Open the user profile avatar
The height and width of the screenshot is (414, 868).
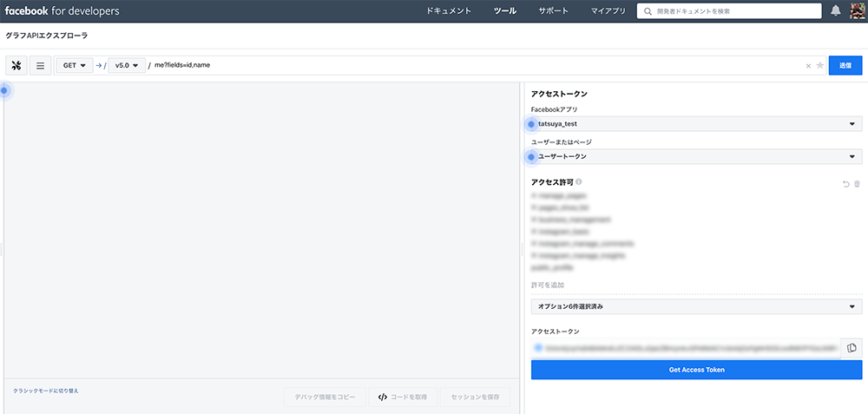pyautogui.click(x=858, y=11)
